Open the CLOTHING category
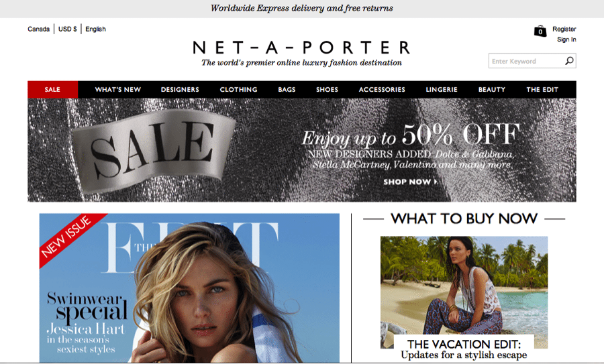The height and width of the screenshot is (364, 604). (x=238, y=90)
